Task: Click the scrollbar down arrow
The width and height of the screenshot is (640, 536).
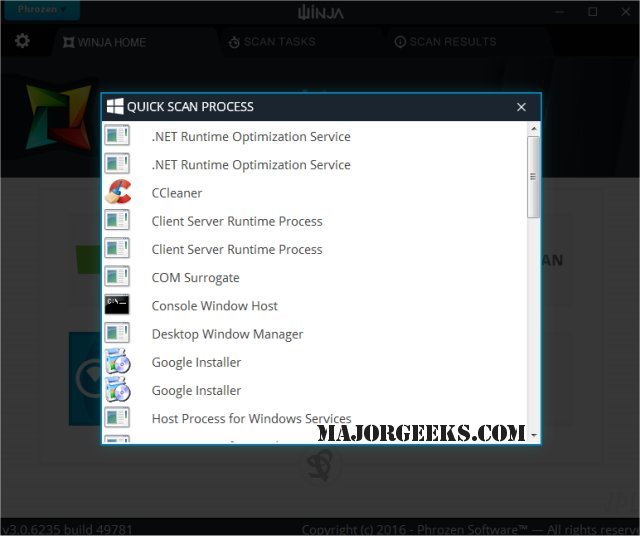Action: pyautogui.click(x=533, y=436)
